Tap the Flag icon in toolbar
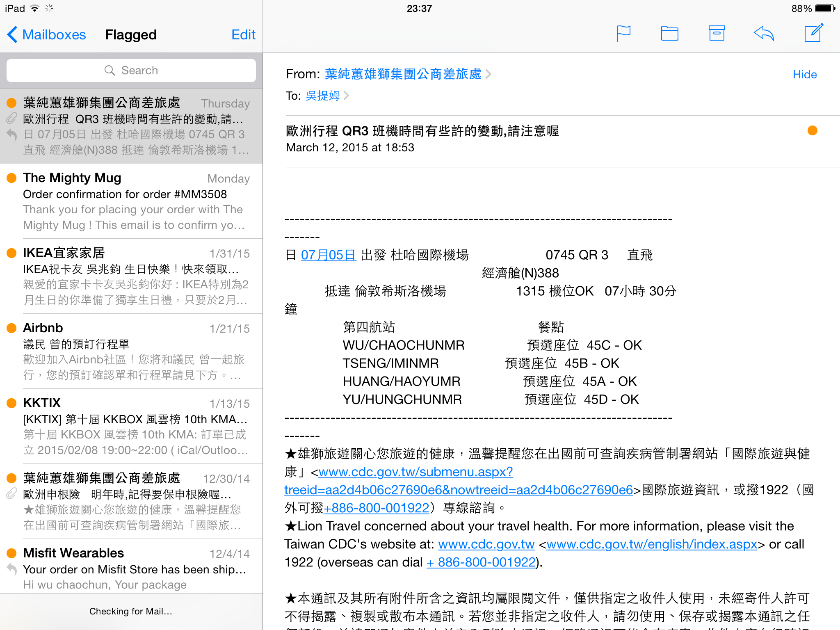 point(623,34)
